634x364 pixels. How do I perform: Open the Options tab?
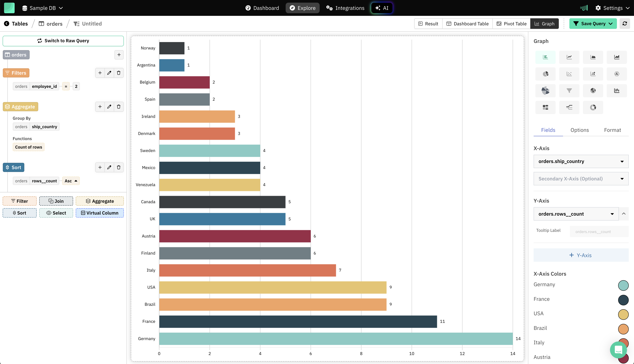point(579,130)
